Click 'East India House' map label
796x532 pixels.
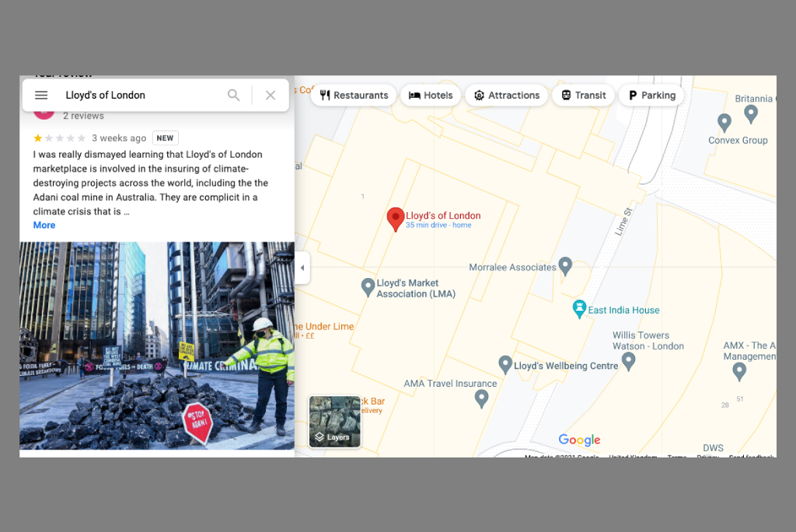click(623, 310)
